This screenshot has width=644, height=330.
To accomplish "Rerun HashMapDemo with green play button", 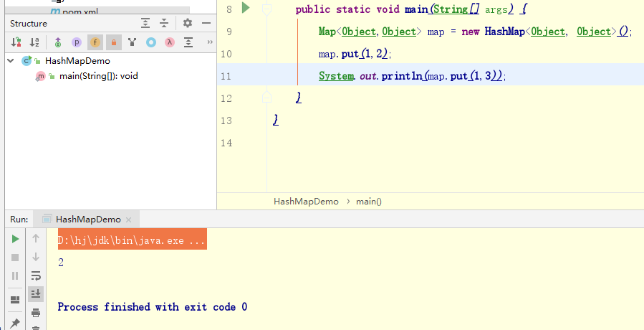I will pyautogui.click(x=15, y=239).
